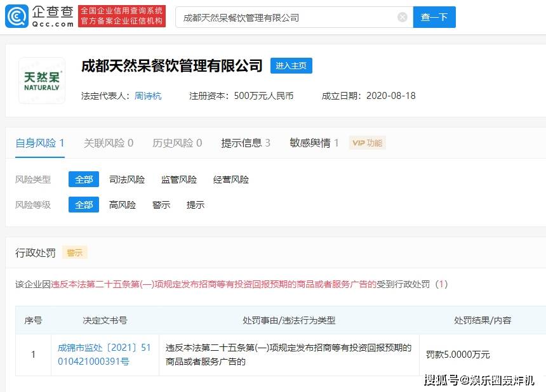The image size is (546, 392).
Task: Filter risk level by 高风险
Action: point(123,205)
